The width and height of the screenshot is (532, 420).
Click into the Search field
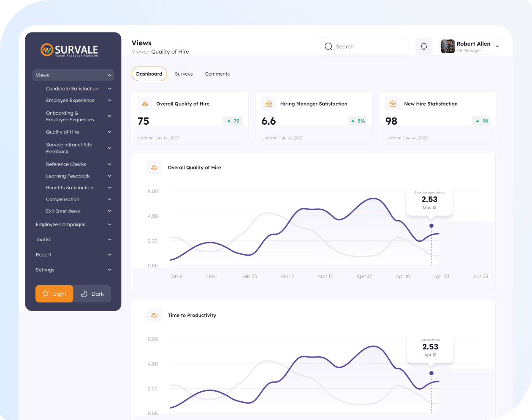coord(364,46)
